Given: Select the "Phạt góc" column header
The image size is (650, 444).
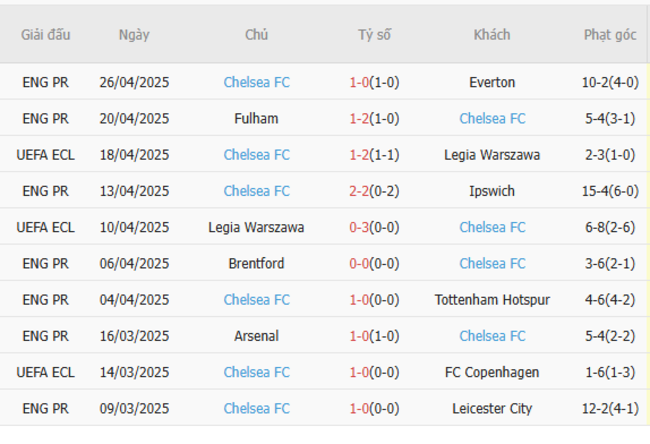Looking at the screenshot, I should point(610,35).
